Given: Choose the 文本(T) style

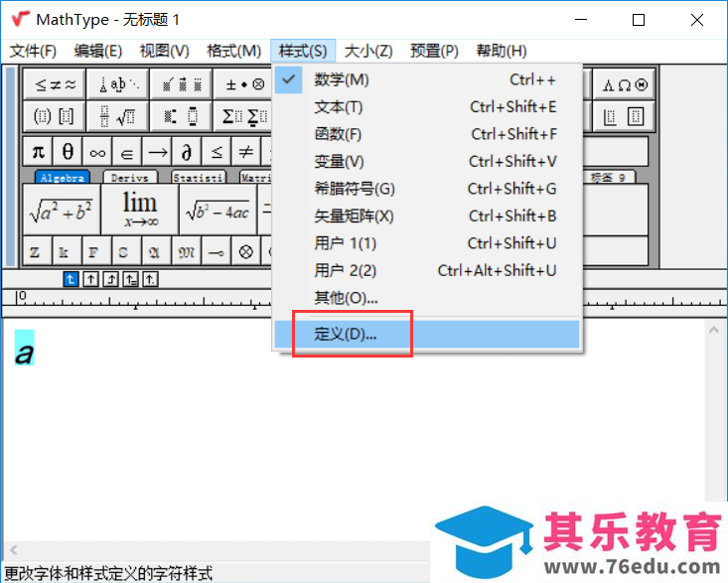Looking at the screenshot, I should [427, 107].
